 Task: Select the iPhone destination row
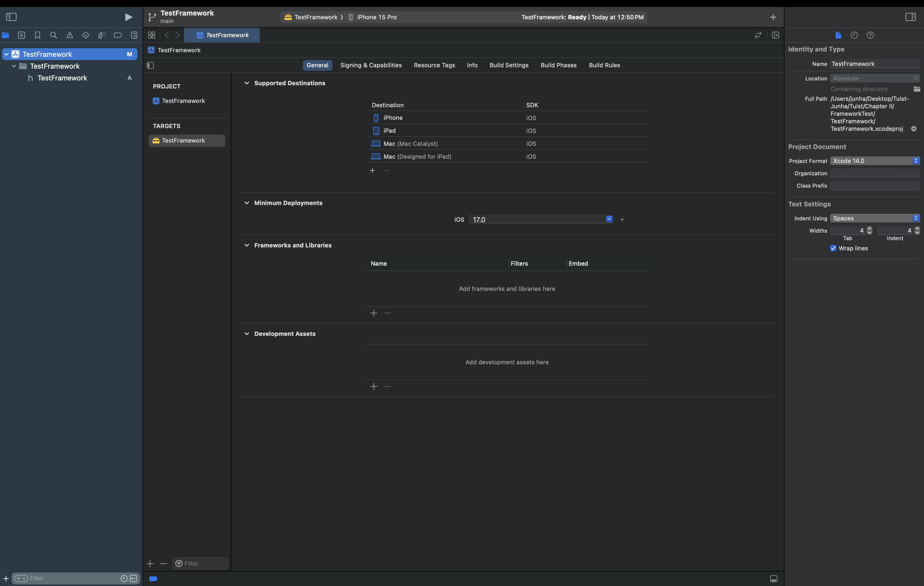[507, 118]
